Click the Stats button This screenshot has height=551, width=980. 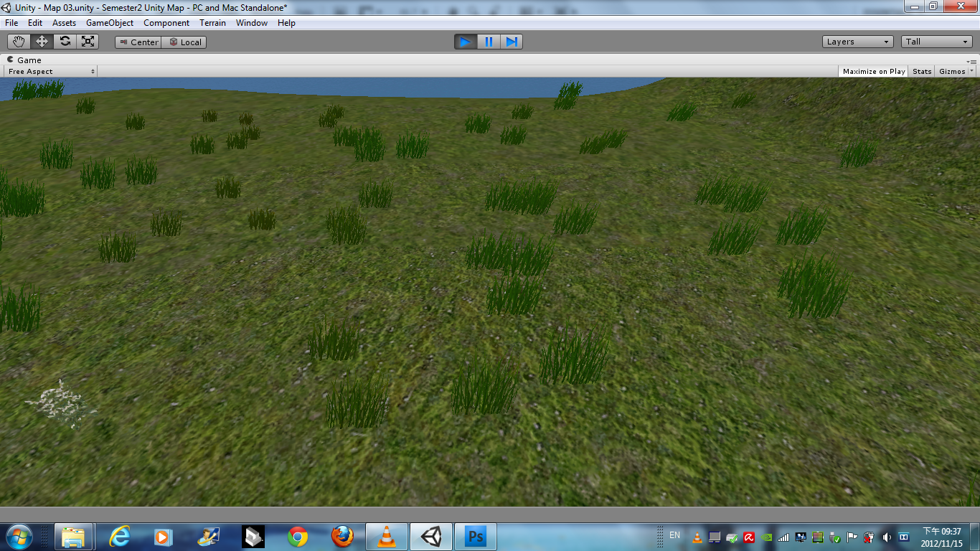click(921, 70)
